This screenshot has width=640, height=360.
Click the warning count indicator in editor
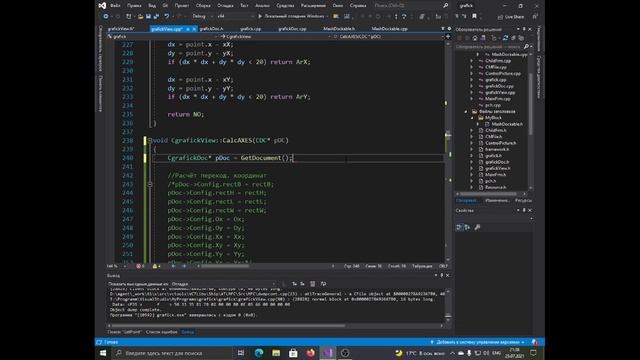156,266
